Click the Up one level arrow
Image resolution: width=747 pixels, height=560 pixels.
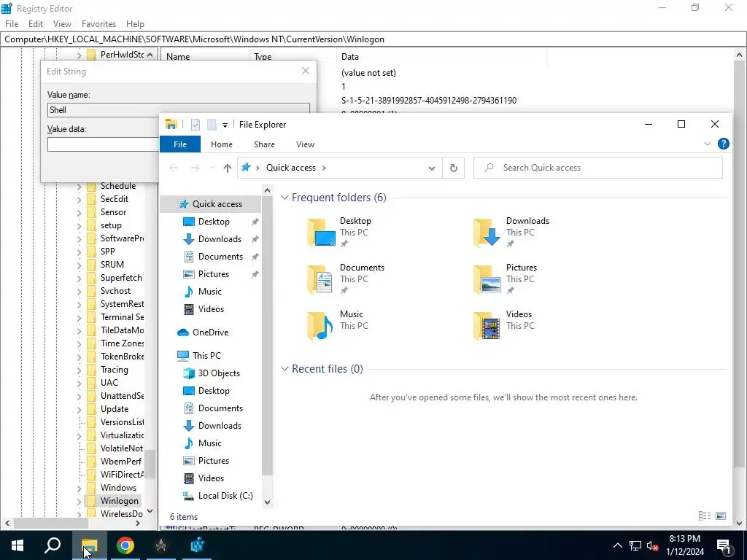[x=228, y=168]
